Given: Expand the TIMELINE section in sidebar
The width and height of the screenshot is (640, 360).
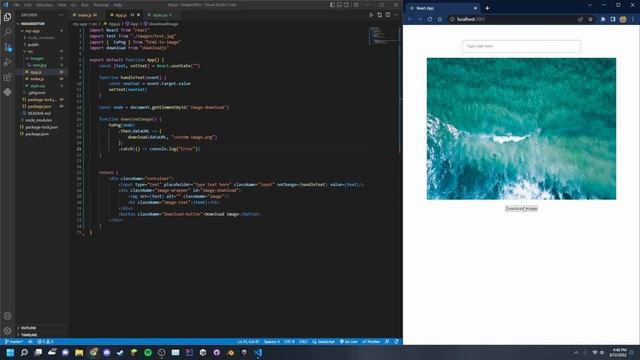Looking at the screenshot, I should coord(29,335).
